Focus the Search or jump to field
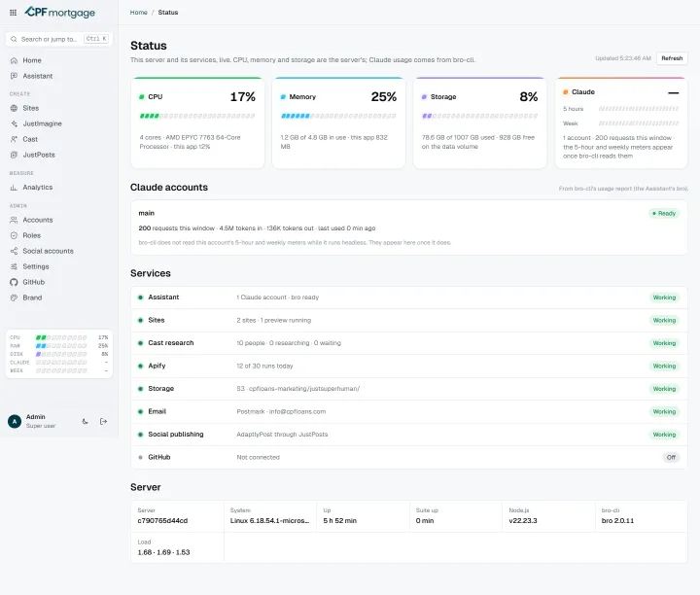This screenshot has height=595, width=700. [59, 39]
